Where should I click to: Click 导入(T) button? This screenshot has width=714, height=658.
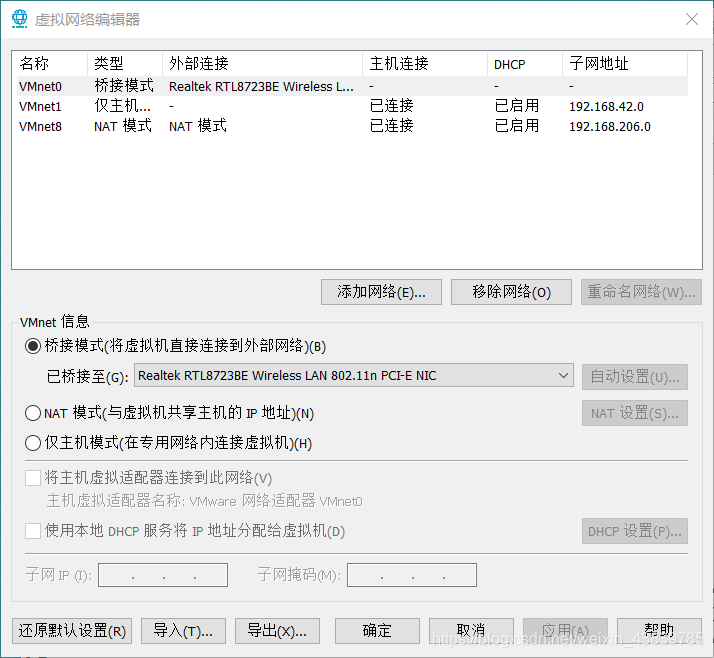183,631
